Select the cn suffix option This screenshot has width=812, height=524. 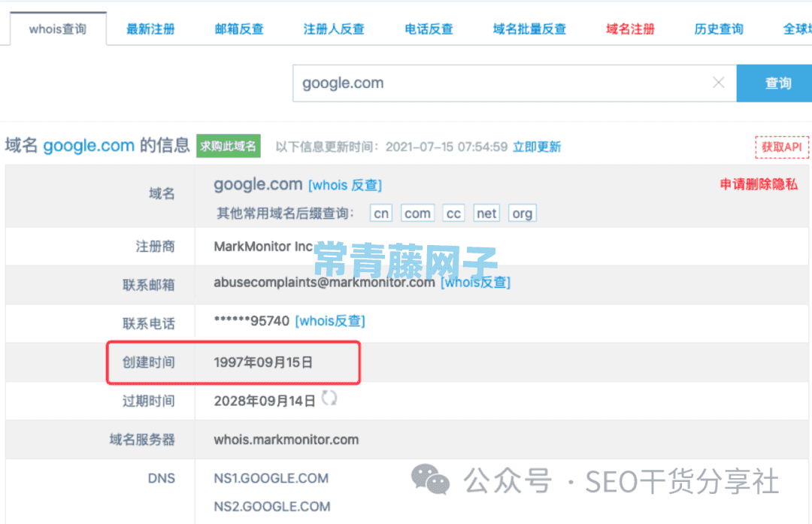(x=381, y=214)
